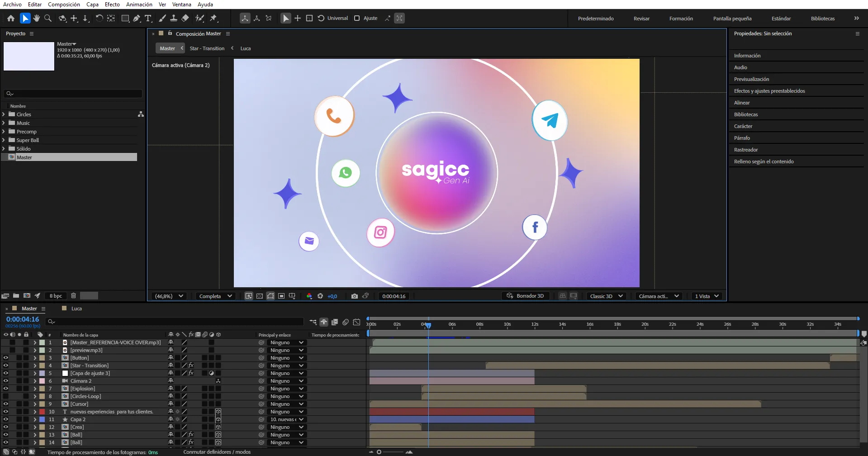The width and height of the screenshot is (868, 456).
Task: Expand the Circles folder in Project
Action: point(4,114)
